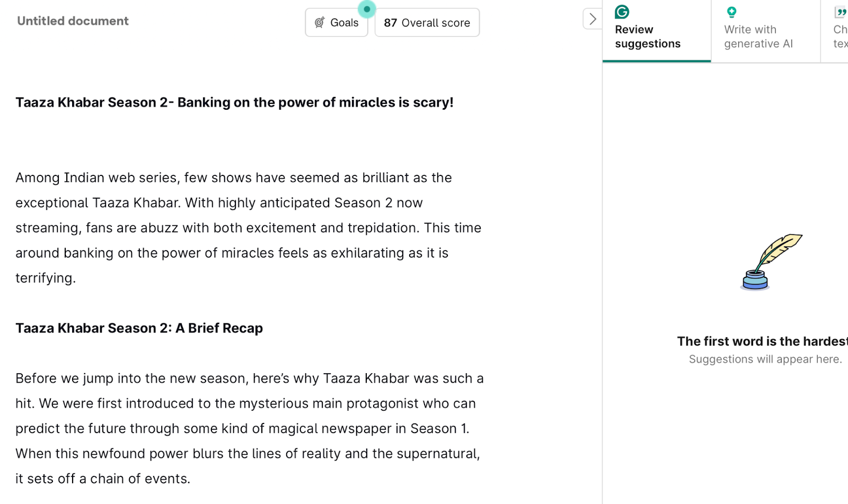The image size is (848, 504).
Task: Open the Goals button
Action: (x=337, y=22)
